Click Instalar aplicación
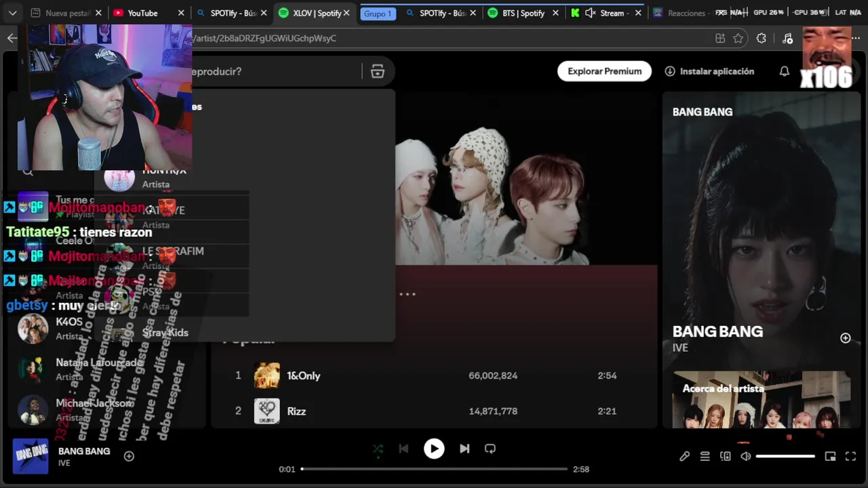Screen dimensions: 868x488 pos(709,71)
